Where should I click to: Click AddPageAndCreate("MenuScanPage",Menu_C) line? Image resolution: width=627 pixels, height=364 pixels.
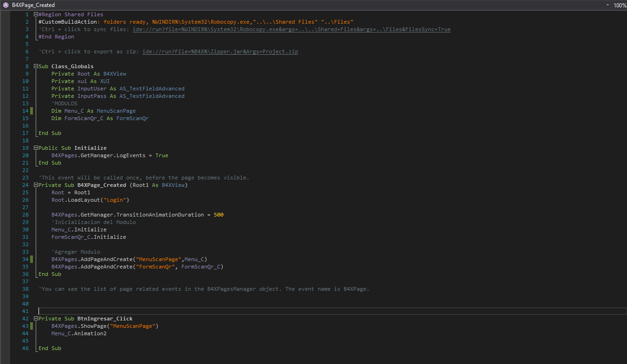(129, 259)
